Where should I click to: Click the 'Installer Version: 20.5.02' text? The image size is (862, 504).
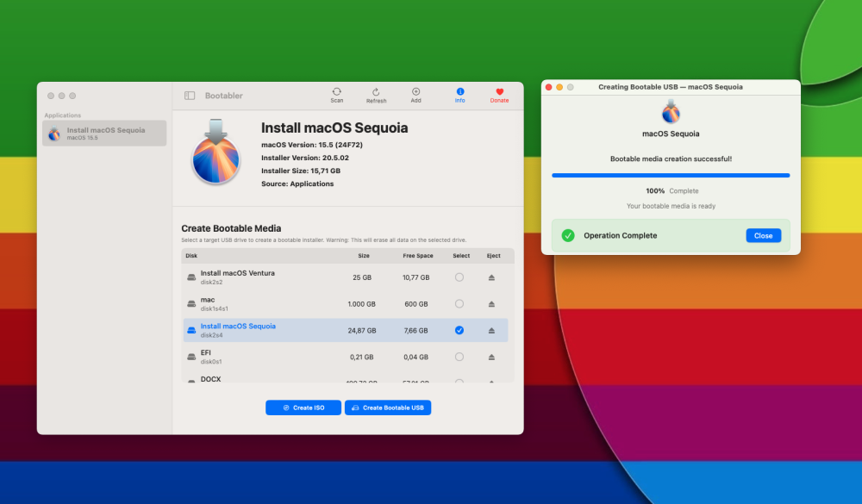pyautogui.click(x=305, y=158)
